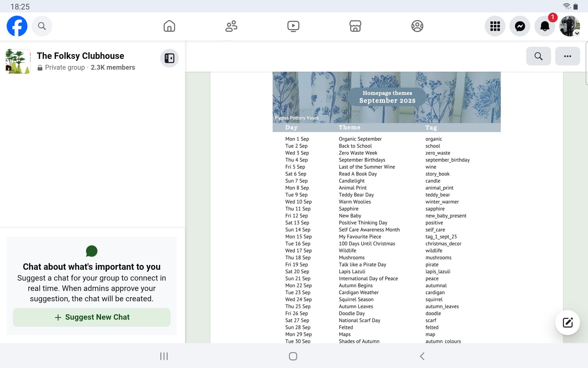The width and height of the screenshot is (588, 368).
Task: Toggle the group sidebar panel
Action: (169, 58)
